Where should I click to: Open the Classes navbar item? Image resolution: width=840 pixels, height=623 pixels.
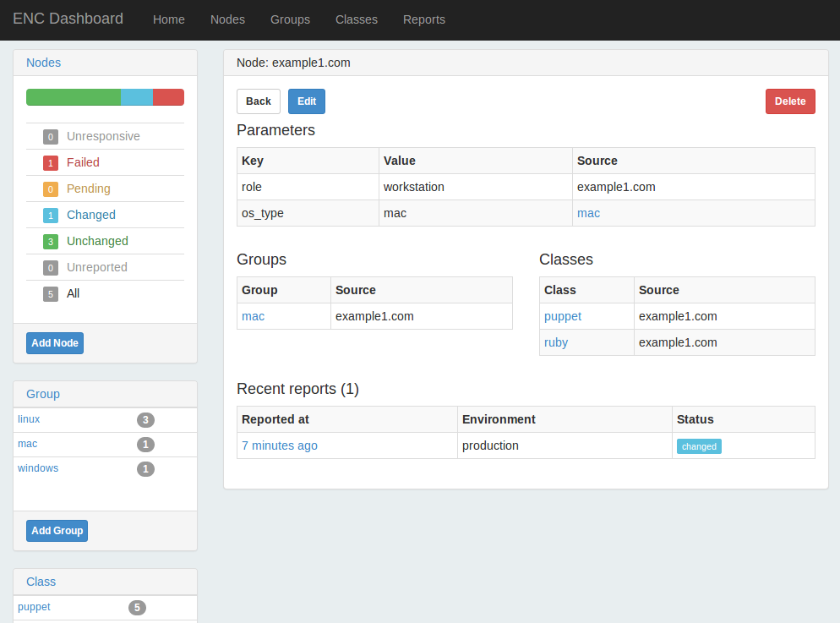click(x=356, y=19)
